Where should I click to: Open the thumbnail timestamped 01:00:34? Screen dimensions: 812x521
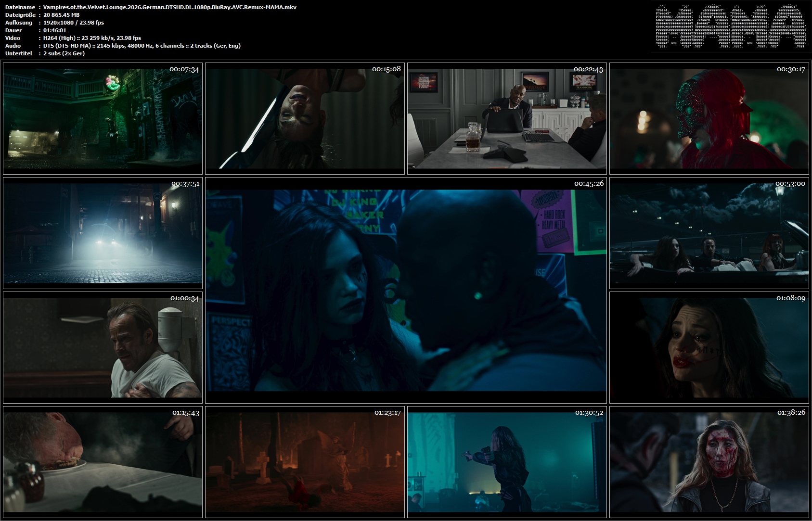[103, 347]
